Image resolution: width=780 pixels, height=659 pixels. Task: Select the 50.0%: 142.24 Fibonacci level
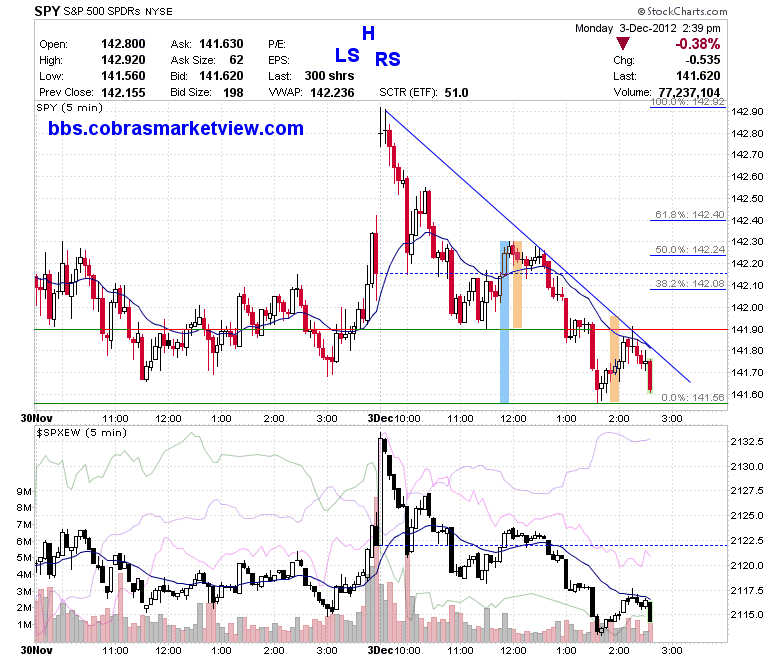pyautogui.click(x=689, y=250)
